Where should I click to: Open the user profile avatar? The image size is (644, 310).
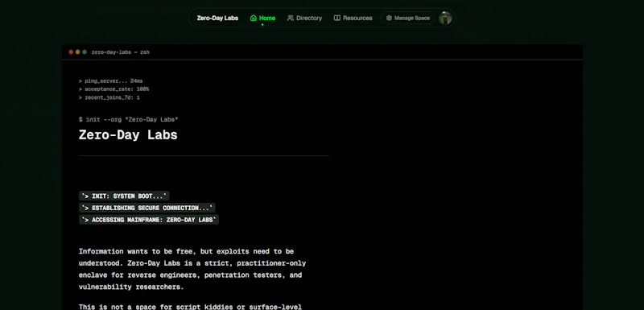[x=445, y=18]
